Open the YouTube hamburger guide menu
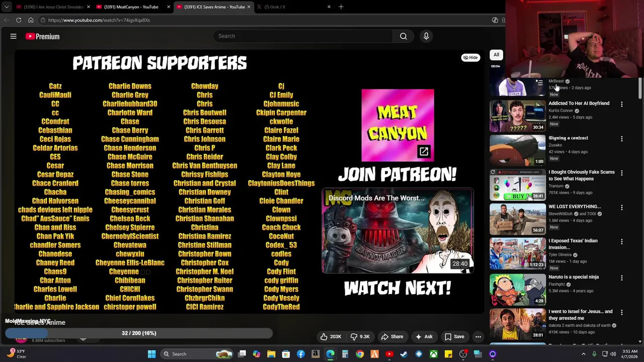 point(14,36)
